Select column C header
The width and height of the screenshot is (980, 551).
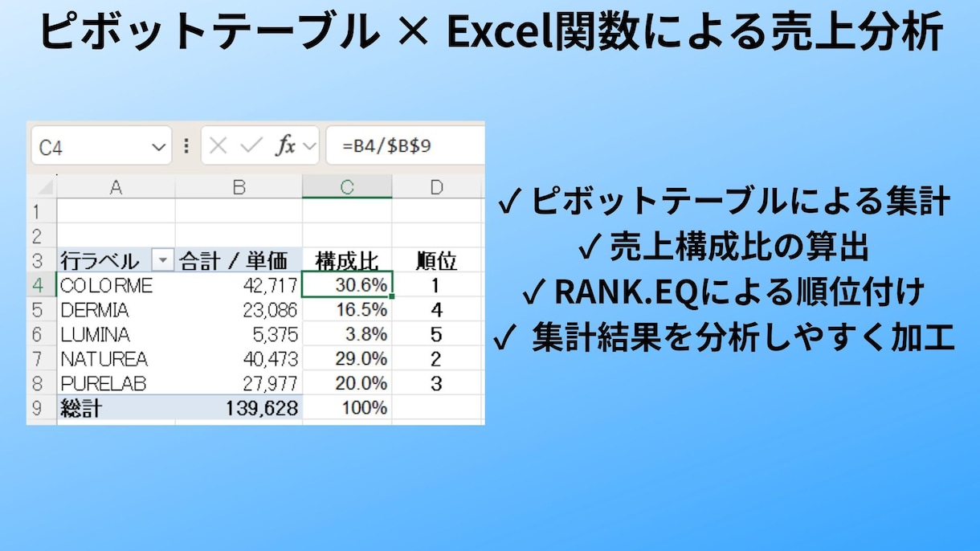(x=347, y=187)
